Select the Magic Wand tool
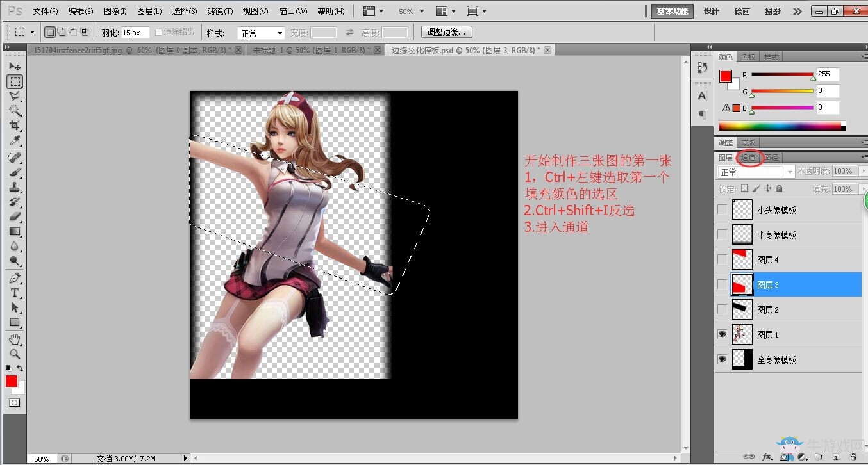868x465 pixels. 15,111
